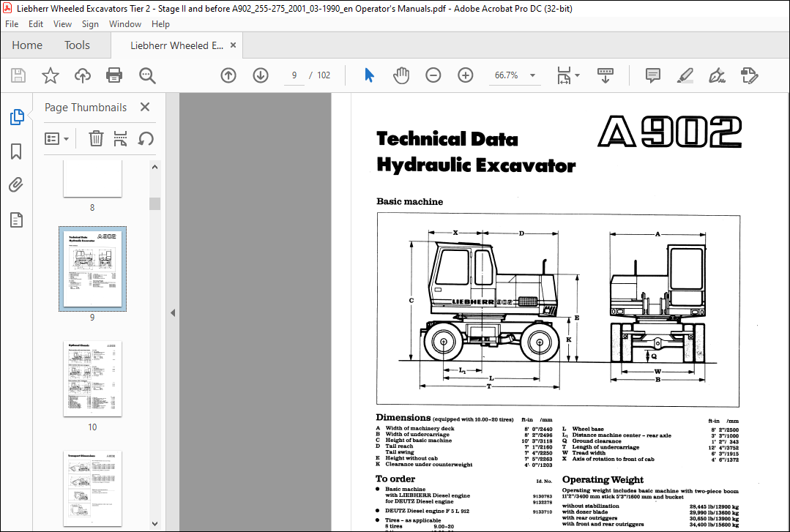Close the Liebherr document tab
This screenshot has height=532, width=790.
(x=233, y=45)
